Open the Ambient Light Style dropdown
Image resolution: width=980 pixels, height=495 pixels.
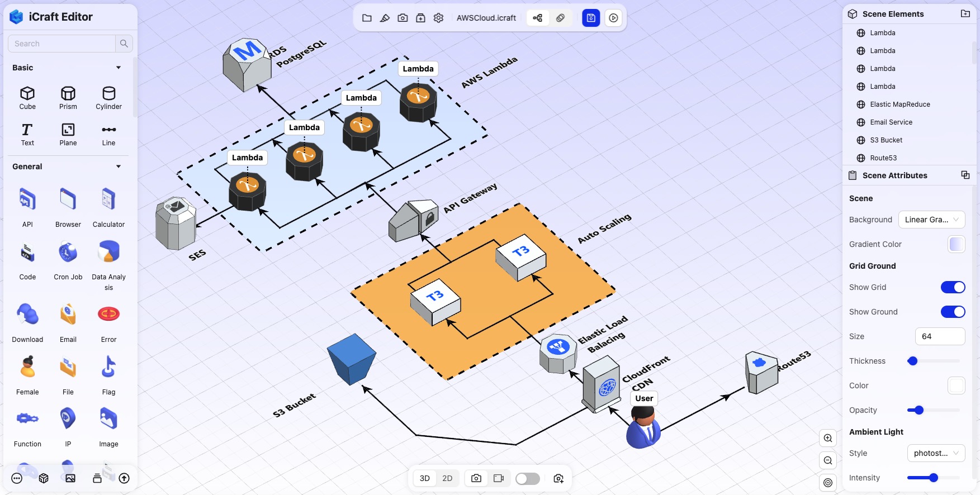click(x=936, y=453)
